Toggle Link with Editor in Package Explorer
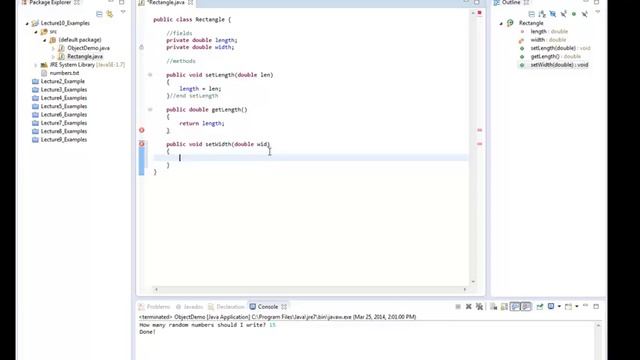 pos(110,14)
